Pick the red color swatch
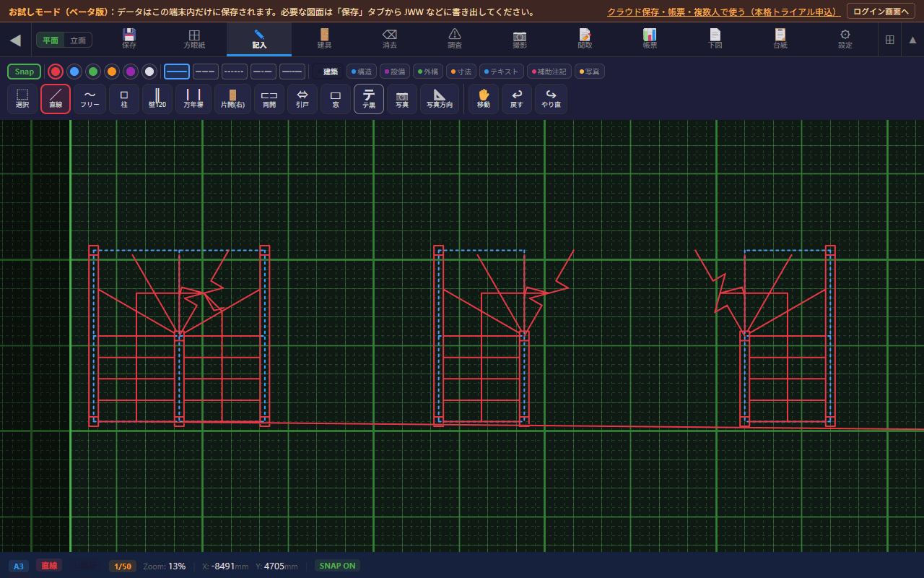The width and height of the screenshot is (924, 578). click(56, 72)
